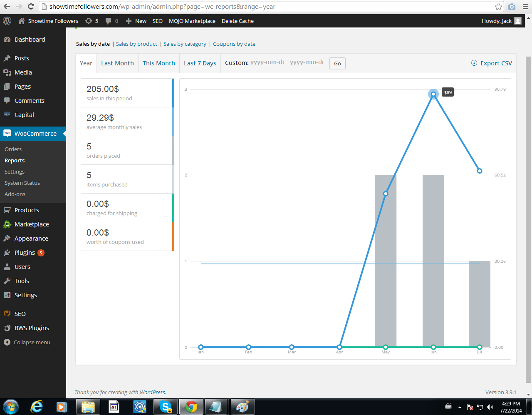
Task: Switch to the Last 7 Days tab
Action: click(200, 63)
